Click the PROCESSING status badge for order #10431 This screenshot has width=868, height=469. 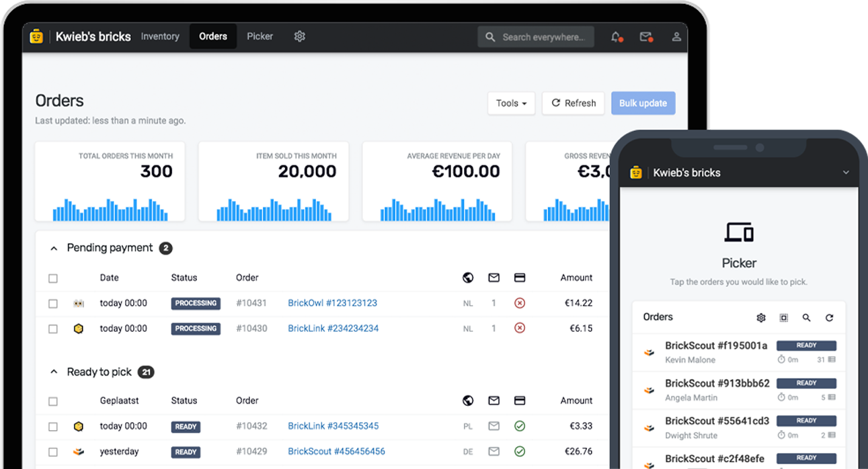point(196,303)
